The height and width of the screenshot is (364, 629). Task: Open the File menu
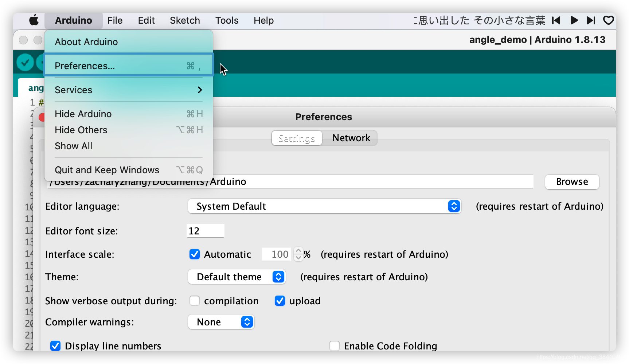click(x=115, y=20)
